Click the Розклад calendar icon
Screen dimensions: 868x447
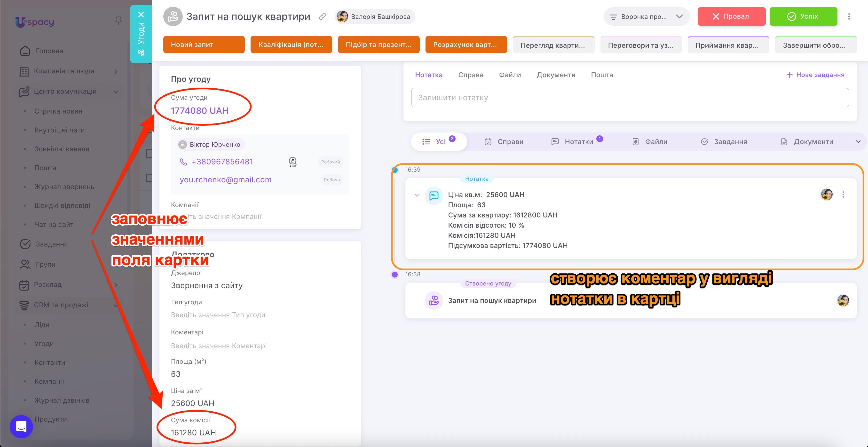24,285
